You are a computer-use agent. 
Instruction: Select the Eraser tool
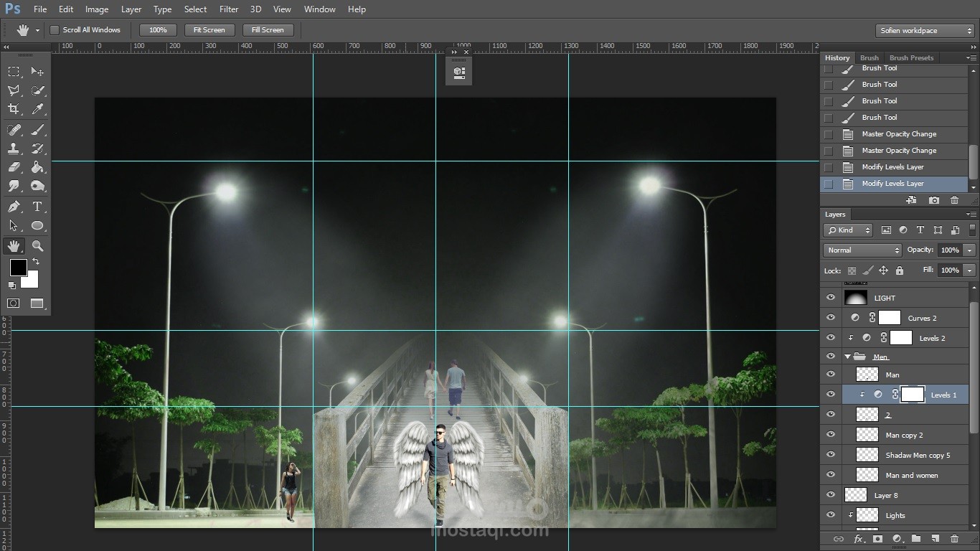point(14,167)
